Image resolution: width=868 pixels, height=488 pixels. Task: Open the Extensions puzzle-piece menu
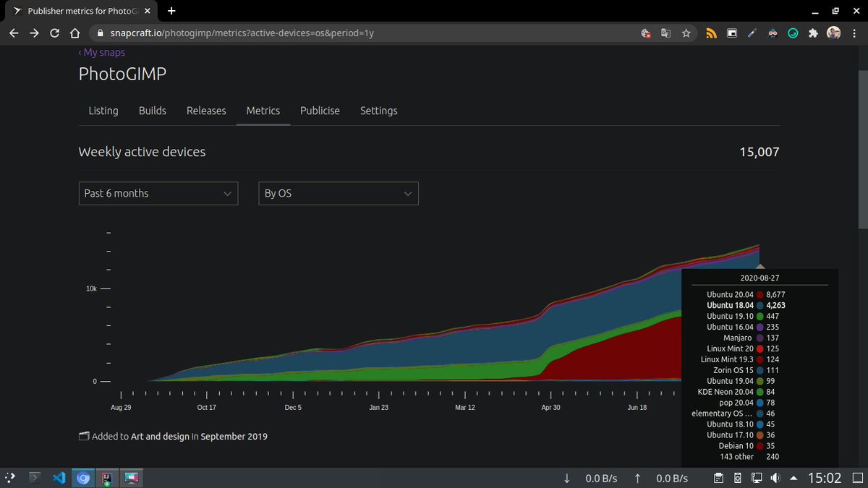(x=813, y=33)
